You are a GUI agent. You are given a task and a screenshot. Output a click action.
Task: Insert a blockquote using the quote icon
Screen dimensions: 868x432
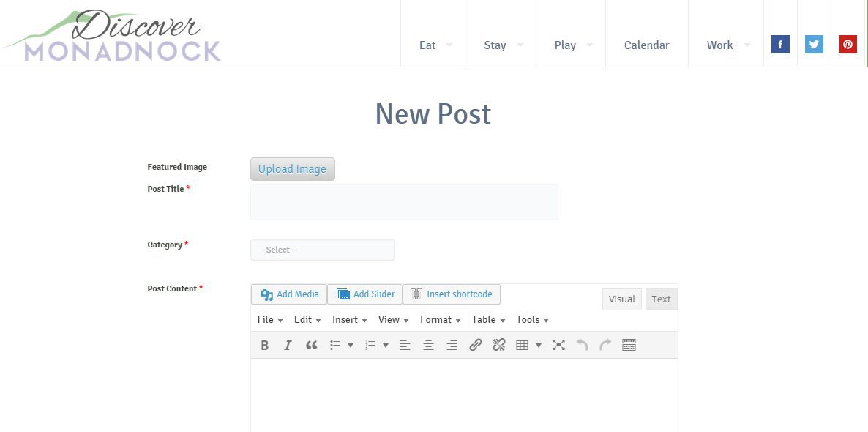click(311, 345)
